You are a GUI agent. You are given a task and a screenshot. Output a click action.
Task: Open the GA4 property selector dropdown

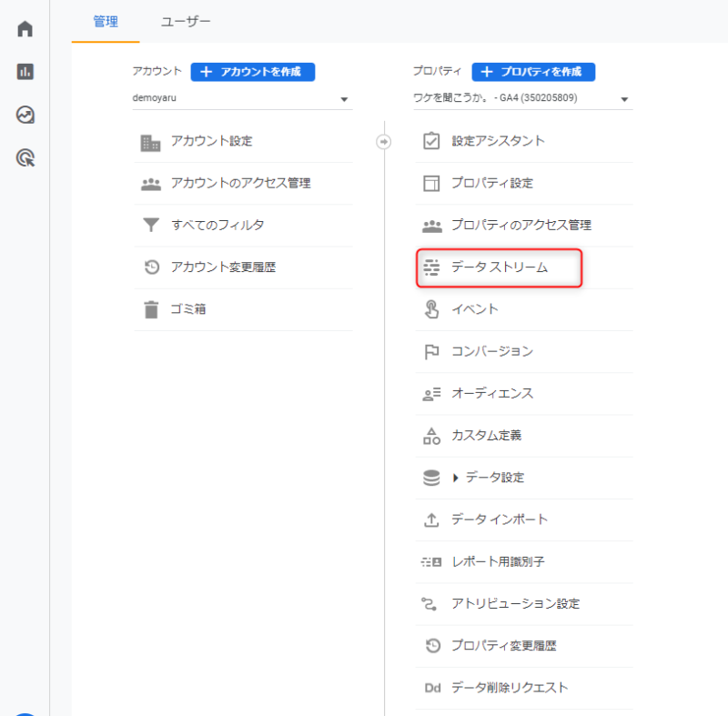(x=522, y=98)
